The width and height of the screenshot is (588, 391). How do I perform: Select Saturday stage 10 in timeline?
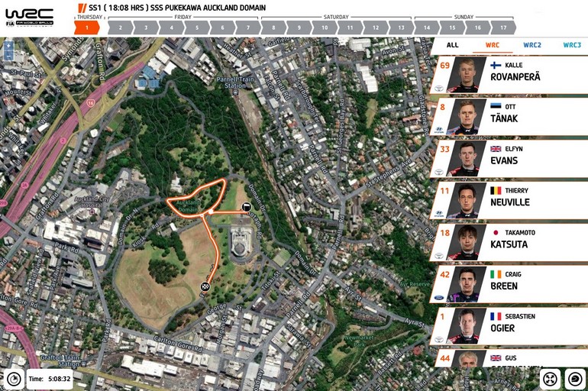325,27
